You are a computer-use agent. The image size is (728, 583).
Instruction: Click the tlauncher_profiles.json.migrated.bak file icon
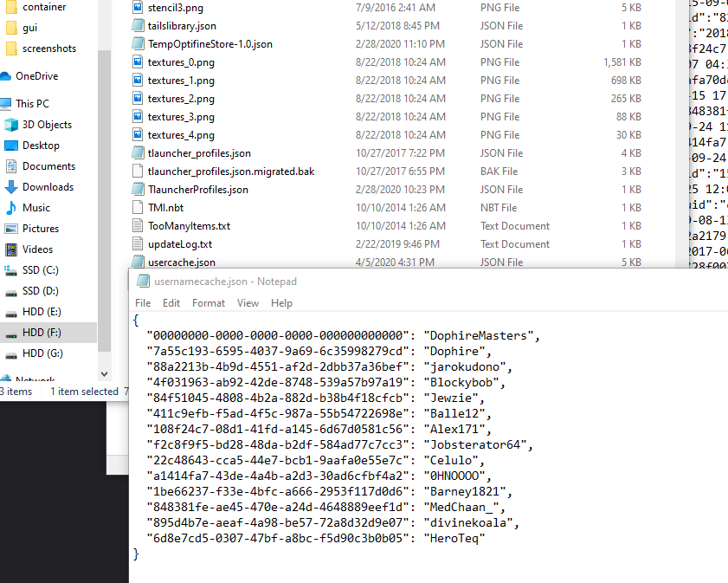tap(138, 171)
